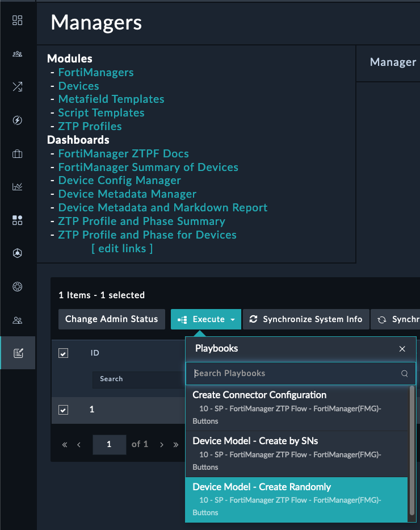Open ZTP Profile and Phase Summary
The image size is (420, 530).
tap(141, 221)
